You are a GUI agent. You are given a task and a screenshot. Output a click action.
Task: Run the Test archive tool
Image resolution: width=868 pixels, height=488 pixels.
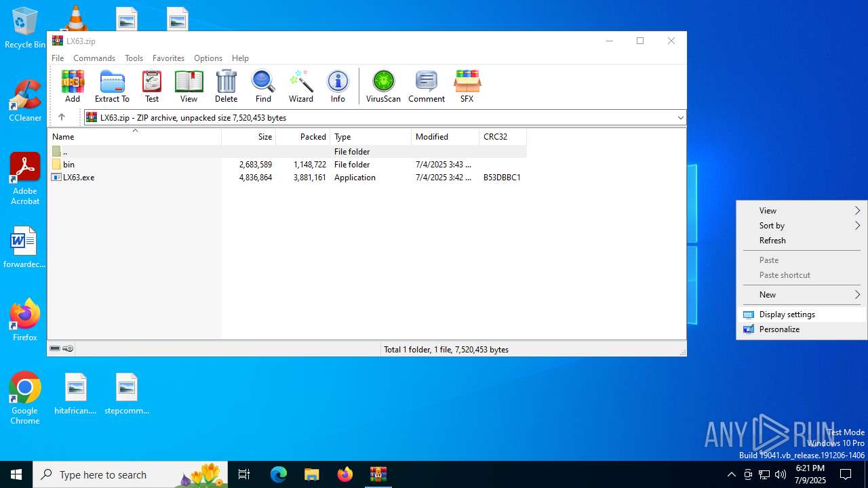152,86
